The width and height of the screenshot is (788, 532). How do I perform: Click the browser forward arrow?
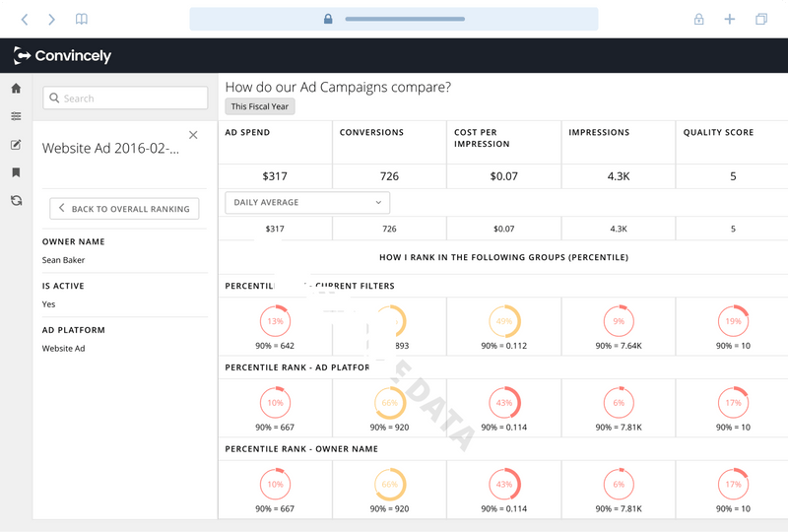[51, 19]
